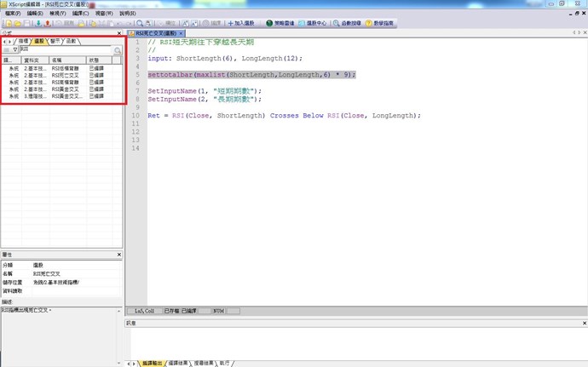Image resolution: width=588 pixels, height=367 pixels.
Task: Click the 加入選股 plus icon
Action: click(x=231, y=24)
